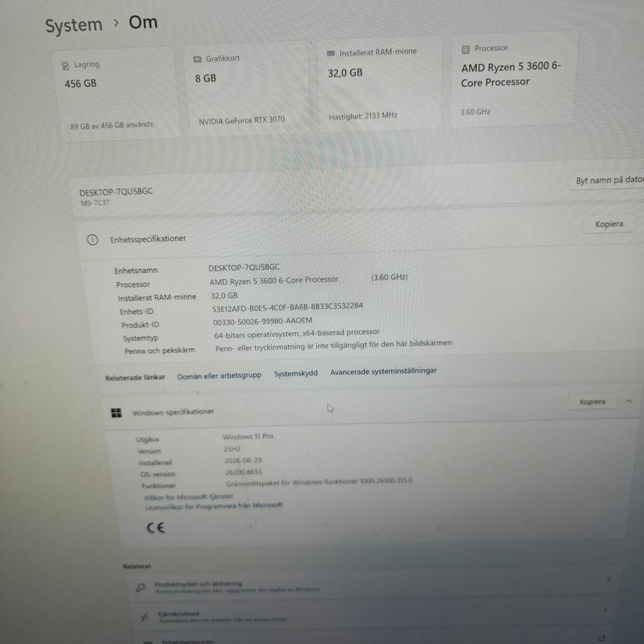644x644 pixels.
Task: Click the Windows logo beside Windows-specifikationer
Action: pos(116,413)
